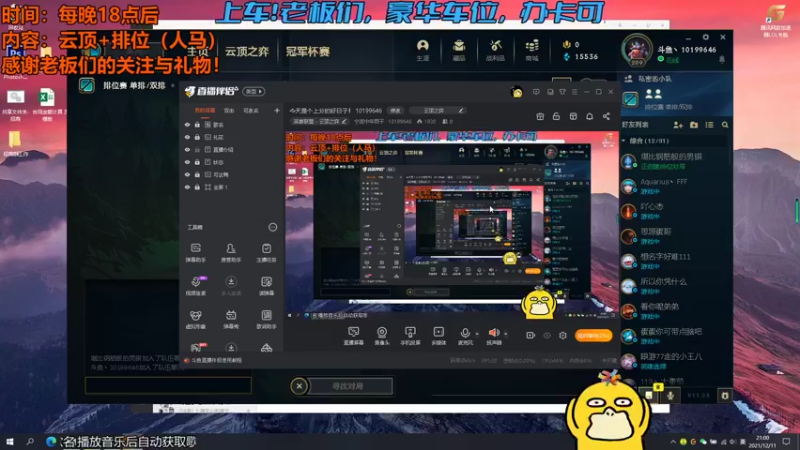Click the lock icon in stream header

pos(556,116)
